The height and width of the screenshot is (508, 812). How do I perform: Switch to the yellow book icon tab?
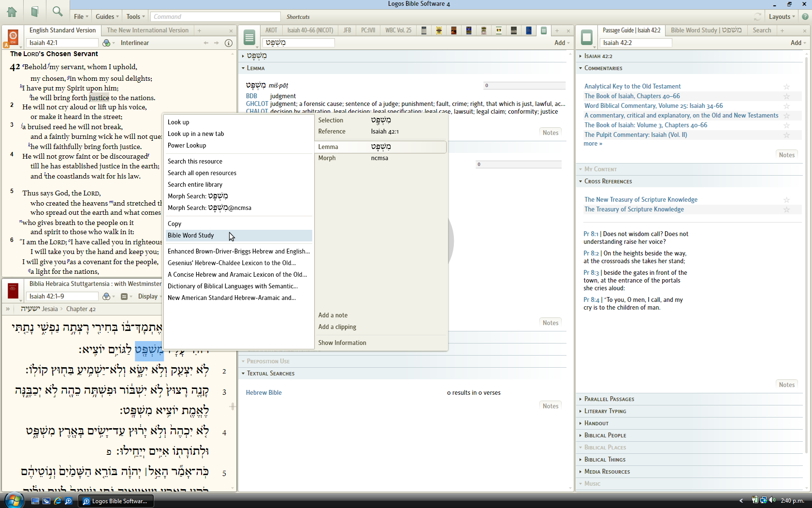[x=439, y=30]
